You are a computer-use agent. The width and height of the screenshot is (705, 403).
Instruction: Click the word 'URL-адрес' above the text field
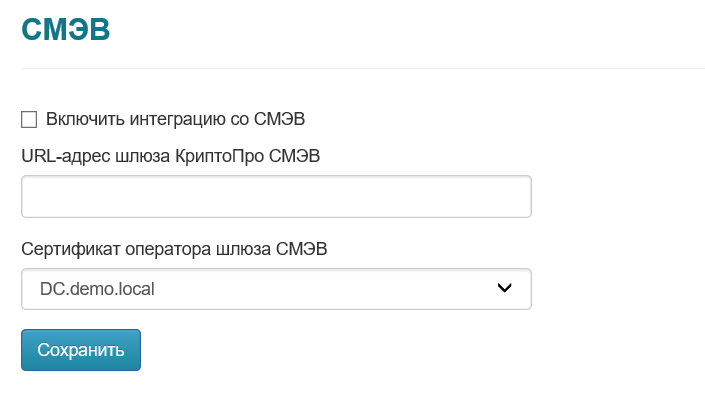click(58, 155)
